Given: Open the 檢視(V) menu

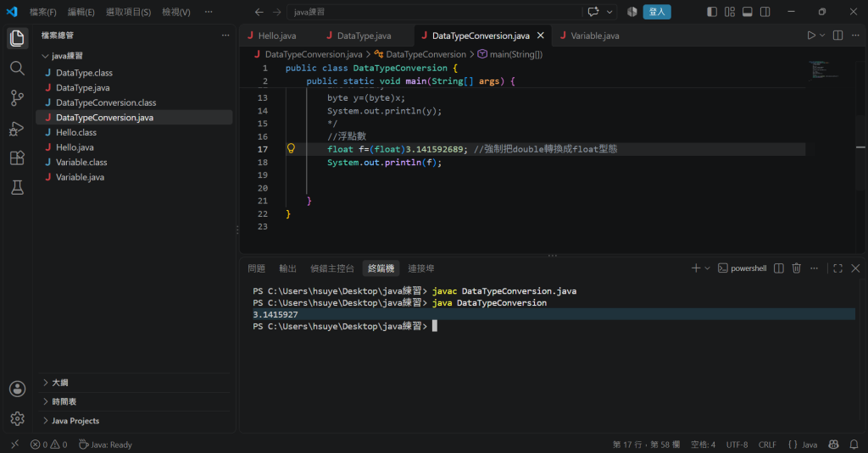Looking at the screenshot, I should tap(176, 12).
